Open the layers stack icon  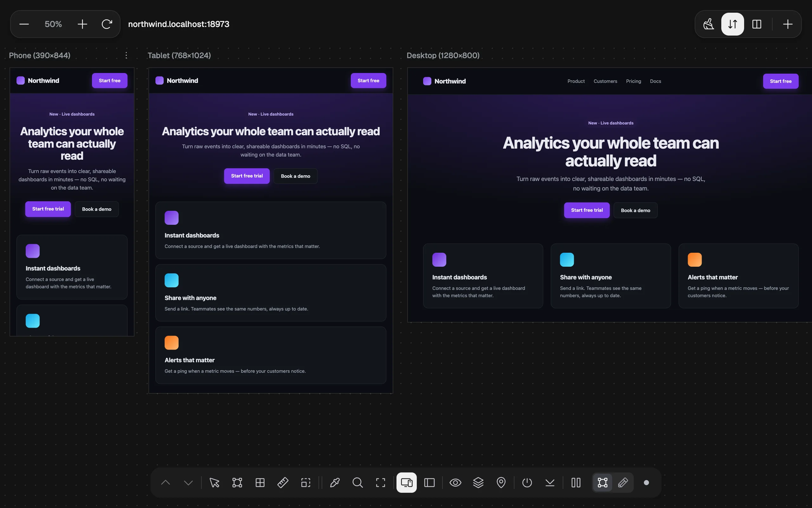pyautogui.click(x=478, y=483)
